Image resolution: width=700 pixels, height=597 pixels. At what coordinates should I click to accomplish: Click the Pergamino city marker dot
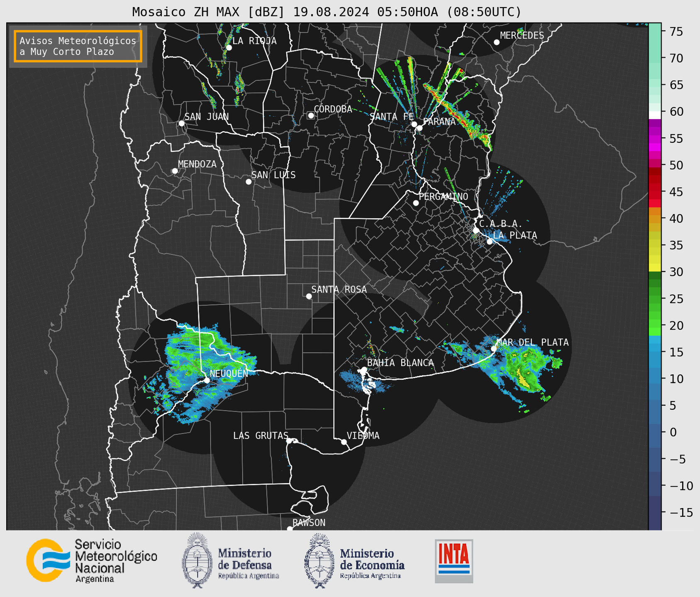coord(416,203)
